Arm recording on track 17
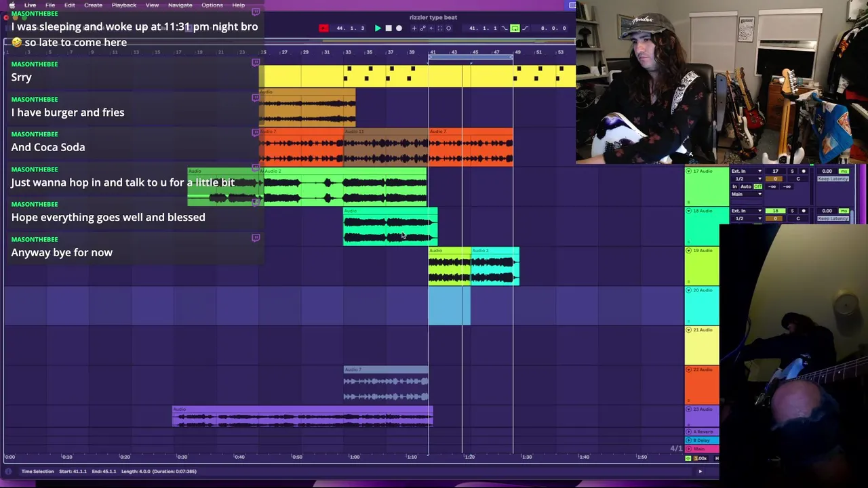868x488 pixels. (804, 171)
